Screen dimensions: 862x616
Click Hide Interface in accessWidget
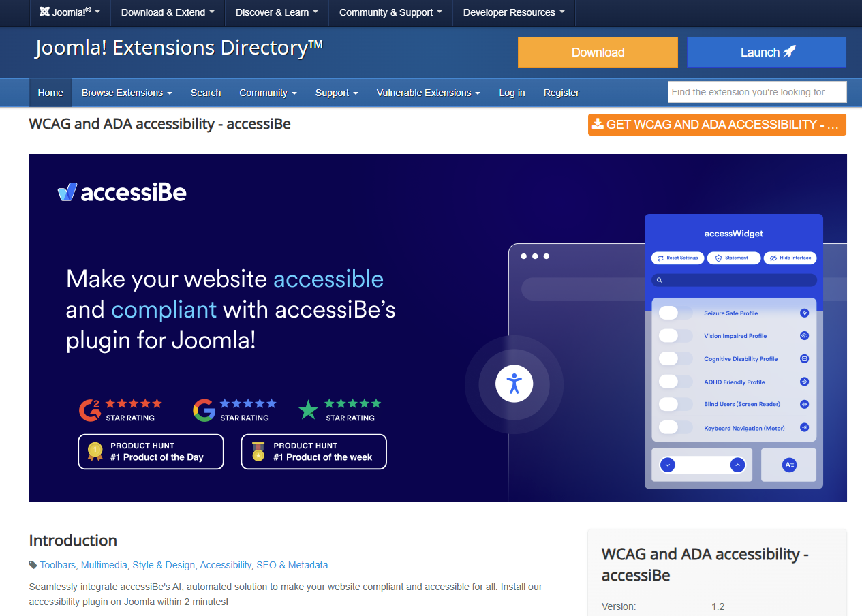tap(790, 258)
